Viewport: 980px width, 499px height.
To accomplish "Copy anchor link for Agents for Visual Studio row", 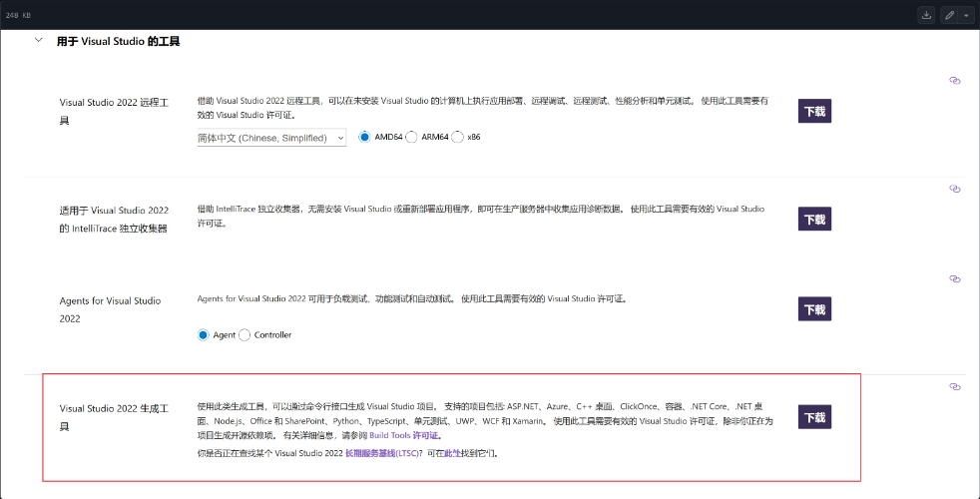I will coord(954,278).
